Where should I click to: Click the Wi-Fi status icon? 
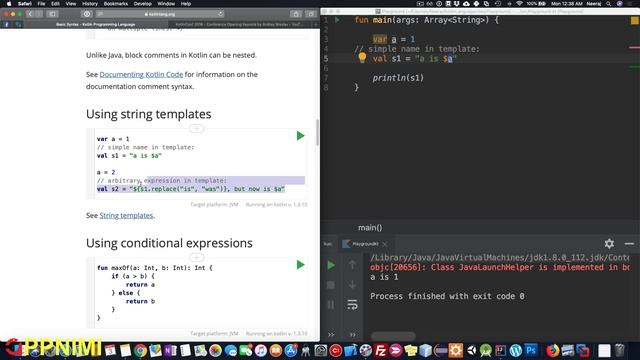point(519,4)
